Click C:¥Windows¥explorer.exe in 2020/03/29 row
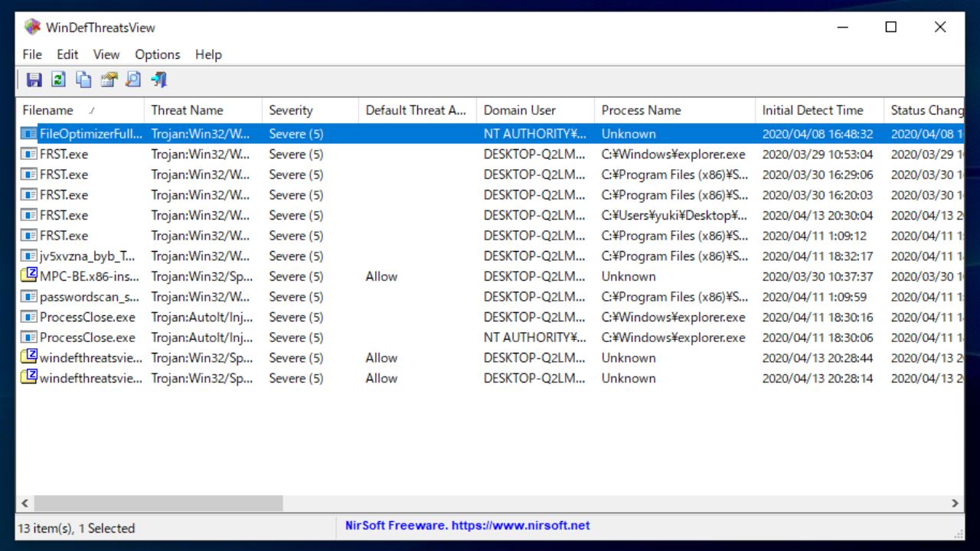The width and height of the screenshot is (980, 551). tap(674, 155)
